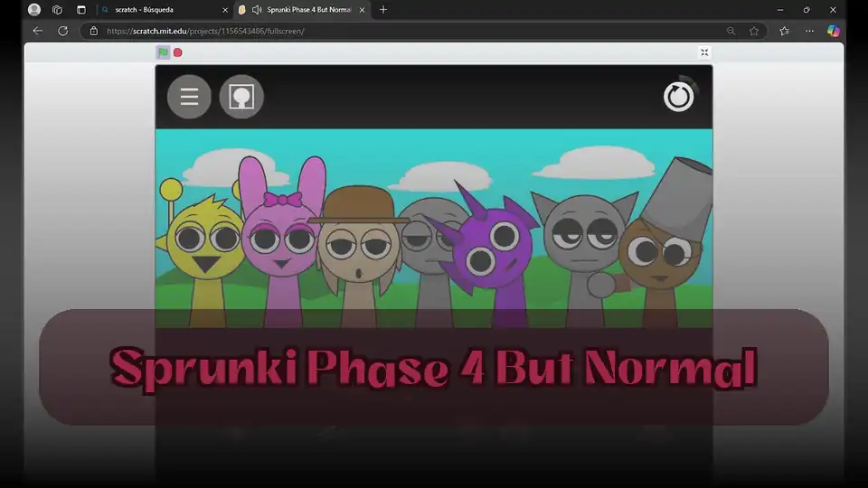
Task: Click the red stop button
Action: (178, 52)
